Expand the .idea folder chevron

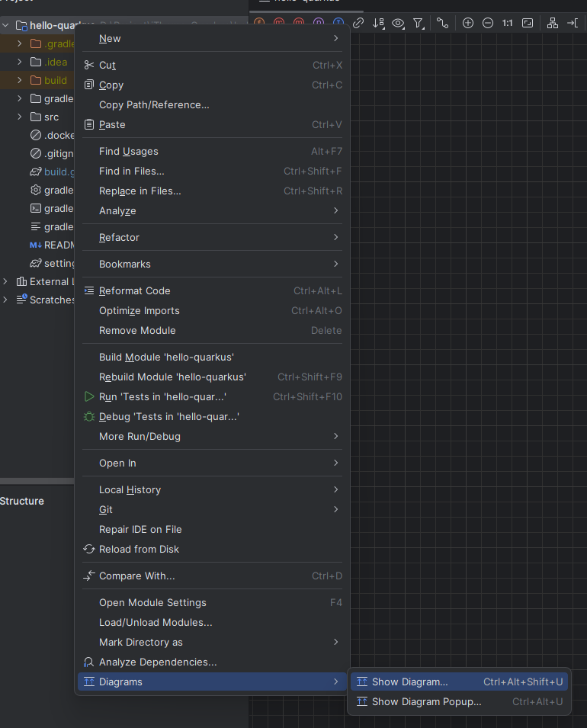pos(20,62)
